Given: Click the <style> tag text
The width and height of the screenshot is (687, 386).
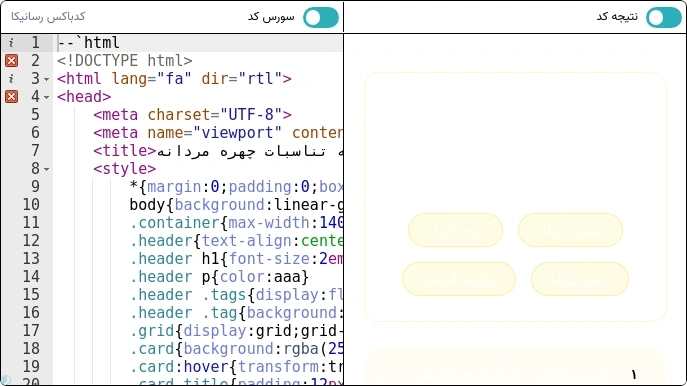Looking at the screenshot, I should point(124,168).
